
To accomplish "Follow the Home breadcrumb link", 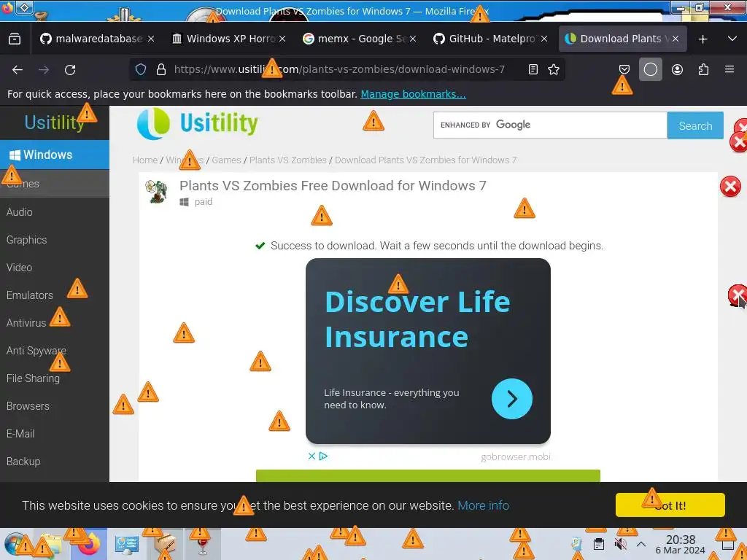I will click(145, 160).
